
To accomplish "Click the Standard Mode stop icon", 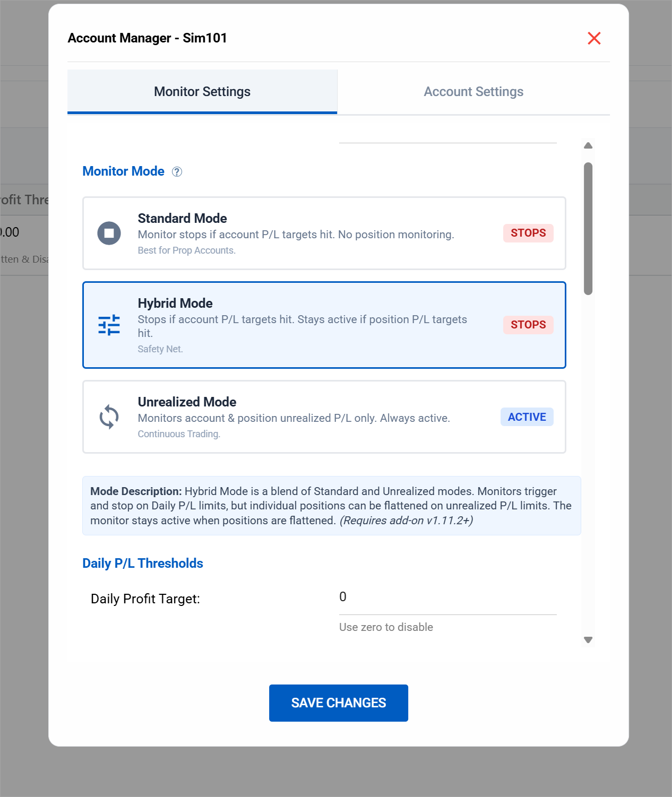I will click(109, 233).
